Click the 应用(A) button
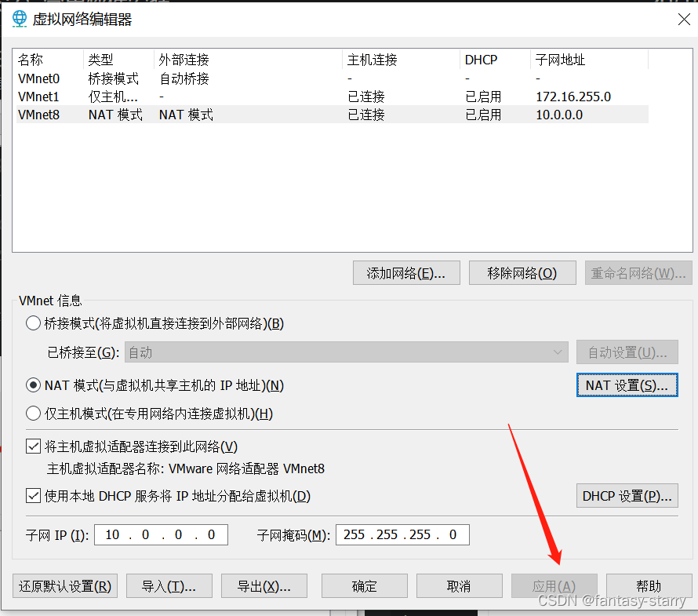Viewport: 698px width, 616px height. 554,586
